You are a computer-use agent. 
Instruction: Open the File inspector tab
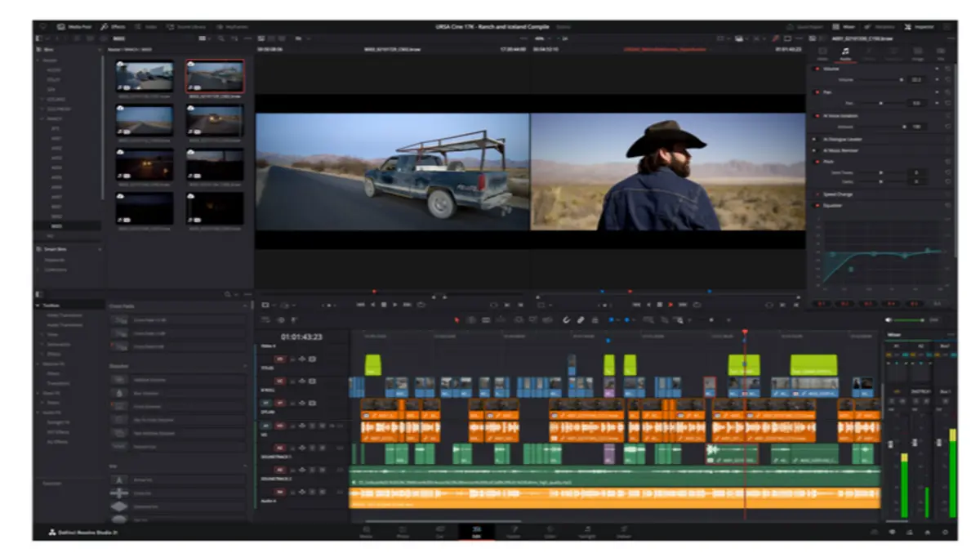pyautogui.click(x=941, y=53)
